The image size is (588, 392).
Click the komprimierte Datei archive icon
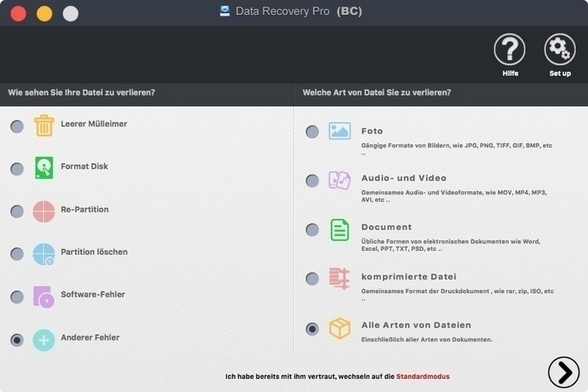click(x=340, y=278)
